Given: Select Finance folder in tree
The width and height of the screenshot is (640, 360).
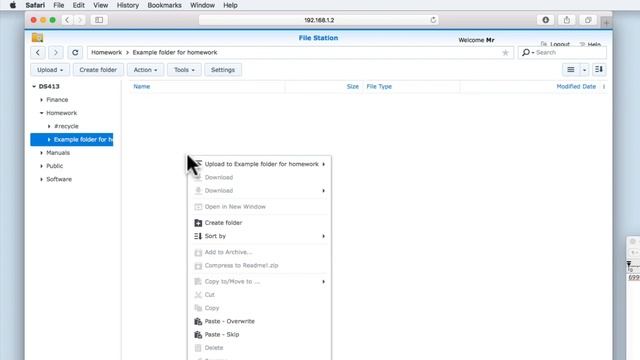Looking at the screenshot, I should point(57,100).
